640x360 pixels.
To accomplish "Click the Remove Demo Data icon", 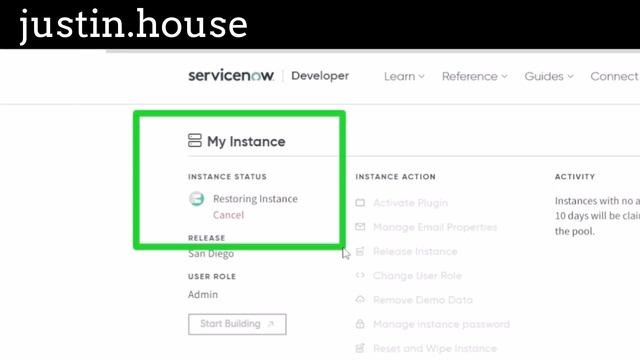I will pyautogui.click(x=360, y=300).
